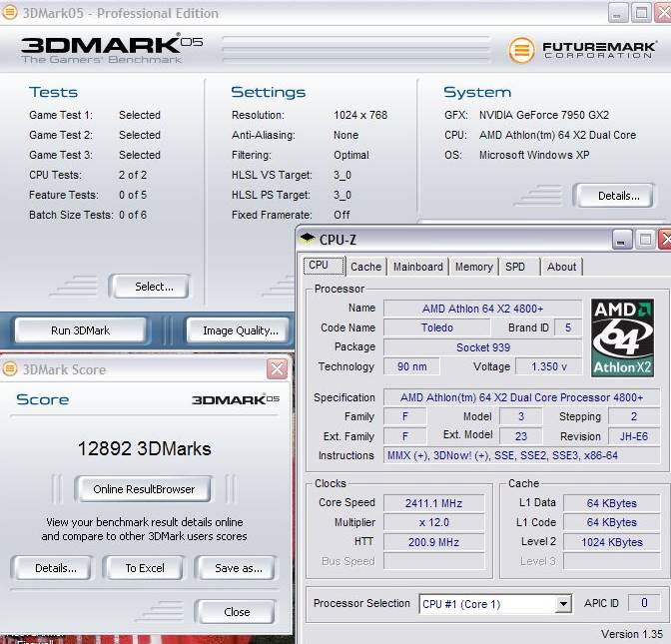
Task: Select the CPU #1 (Core 1) combo box
Action: [x=495, y=604]
